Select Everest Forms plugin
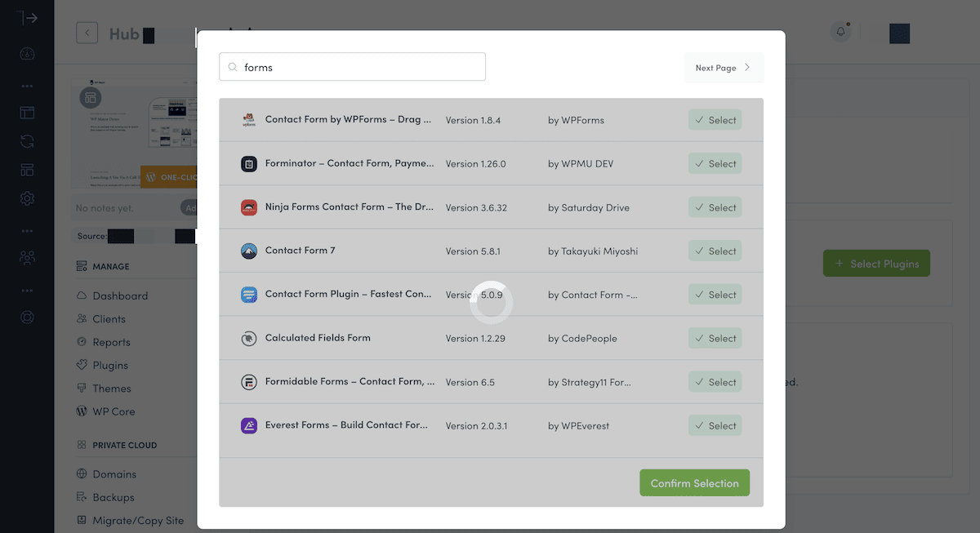Image resolution: width=980 pixels, height=533 pixels. [x=715, y=426]
